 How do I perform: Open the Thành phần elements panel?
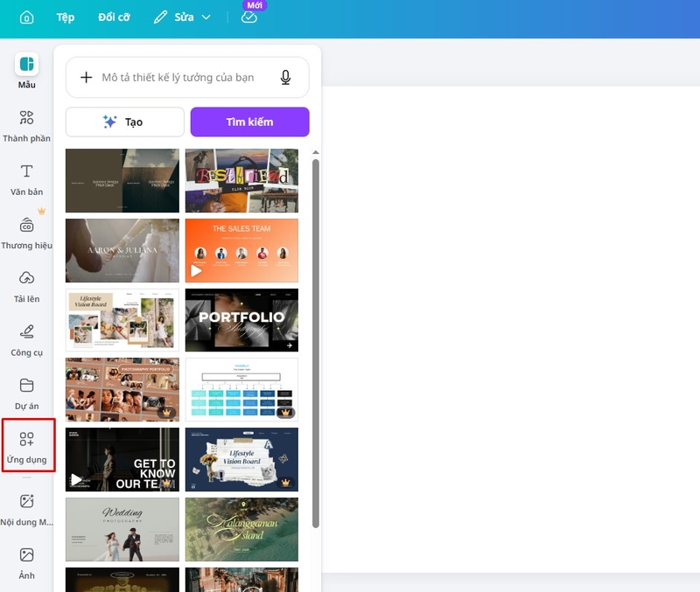(x=26, y=126)
